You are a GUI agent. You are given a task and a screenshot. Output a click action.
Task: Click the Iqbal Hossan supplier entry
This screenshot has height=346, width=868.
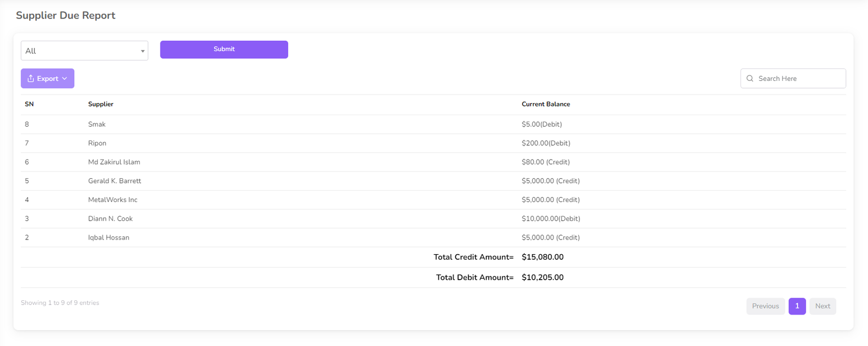[108, 237]
